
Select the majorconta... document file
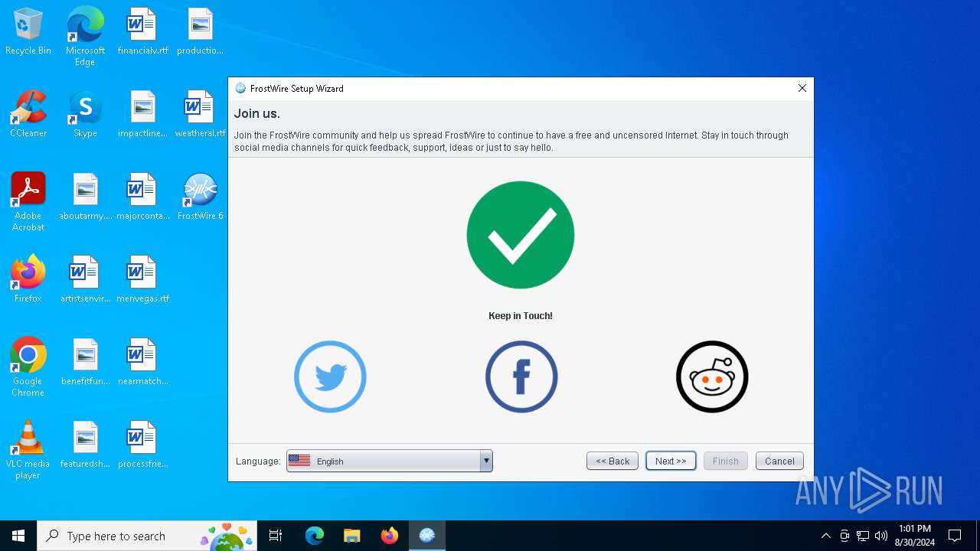click(x=142, y=197)
